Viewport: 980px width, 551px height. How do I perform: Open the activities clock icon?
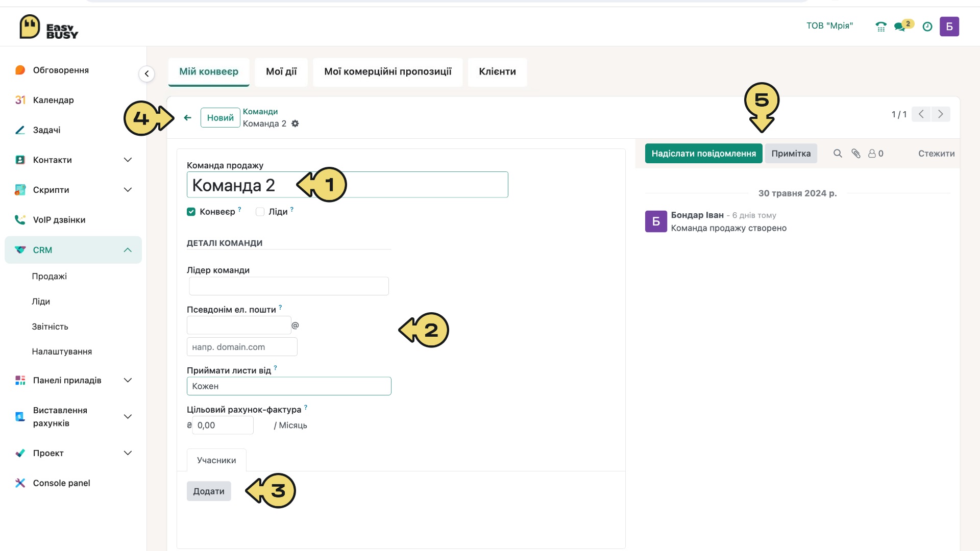click(x=927, y=27)
